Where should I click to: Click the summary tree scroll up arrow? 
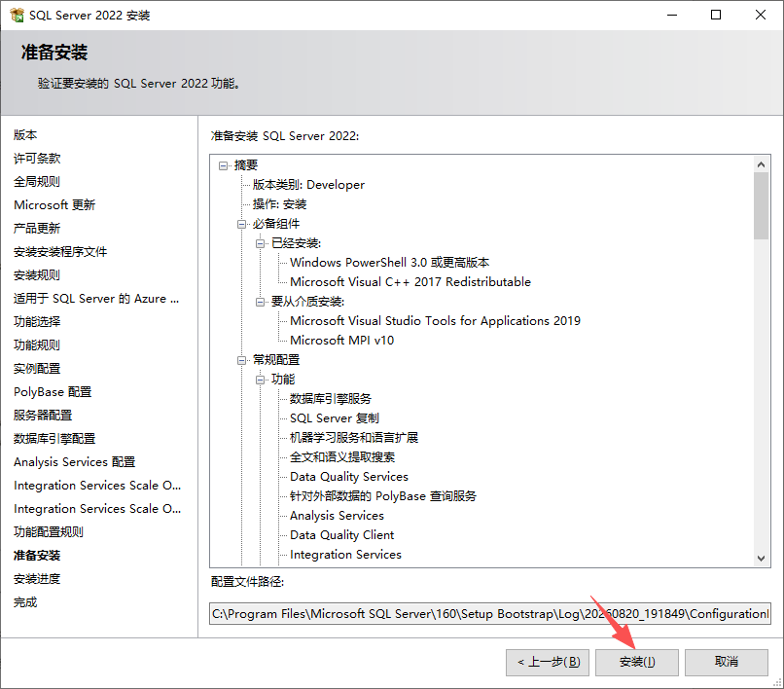(x=761, y=164)
